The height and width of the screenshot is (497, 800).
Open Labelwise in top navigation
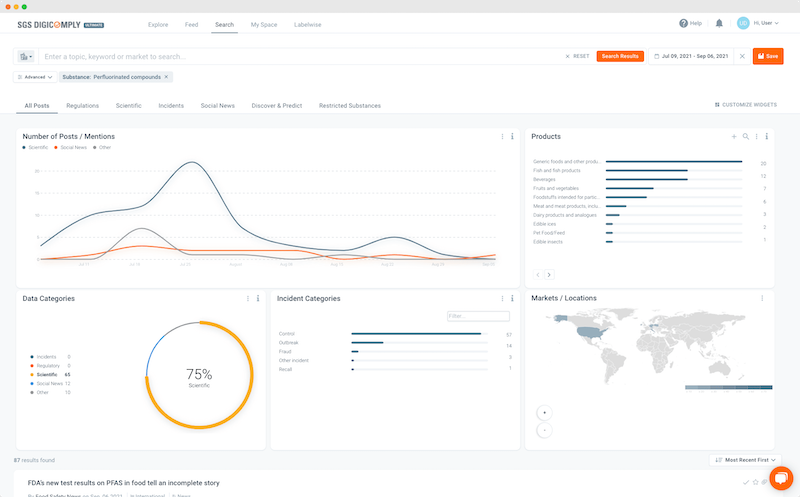tap(308, 24)
